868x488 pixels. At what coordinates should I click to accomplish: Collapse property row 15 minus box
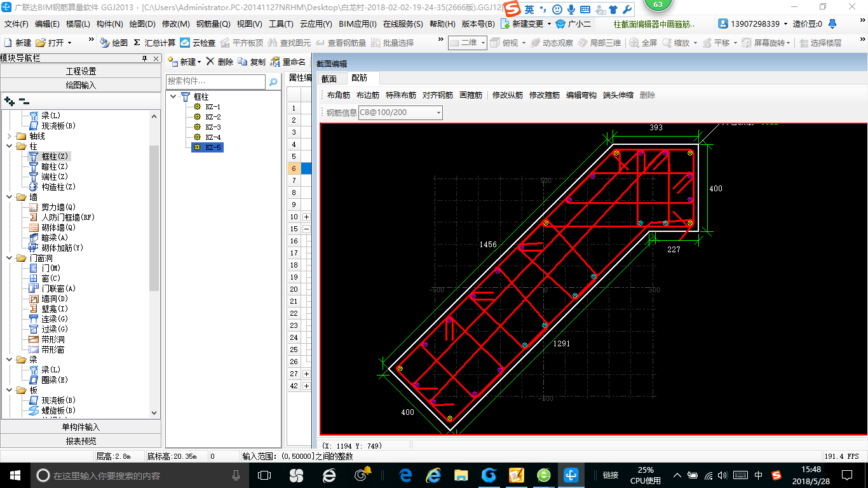tap(306, 229)
